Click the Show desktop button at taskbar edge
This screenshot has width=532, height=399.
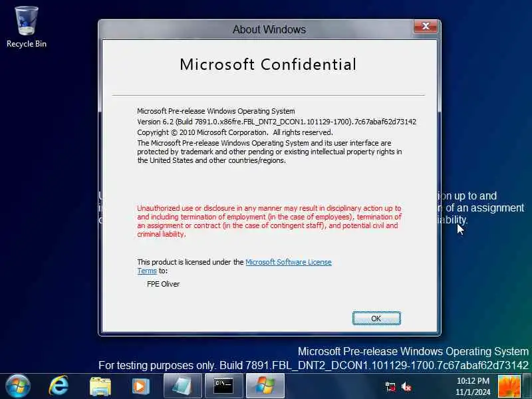click(x=527, y=386)
